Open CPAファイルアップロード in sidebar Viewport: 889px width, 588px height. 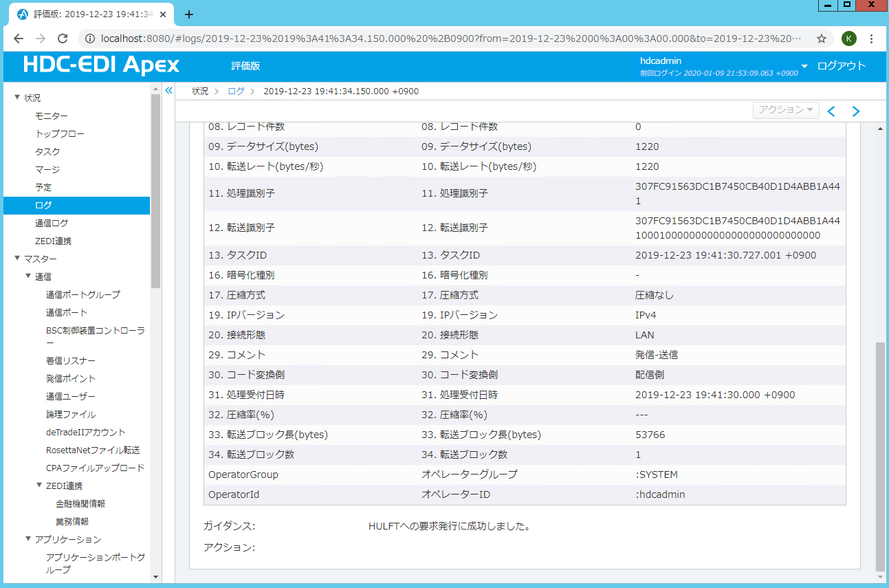point(96,468)
